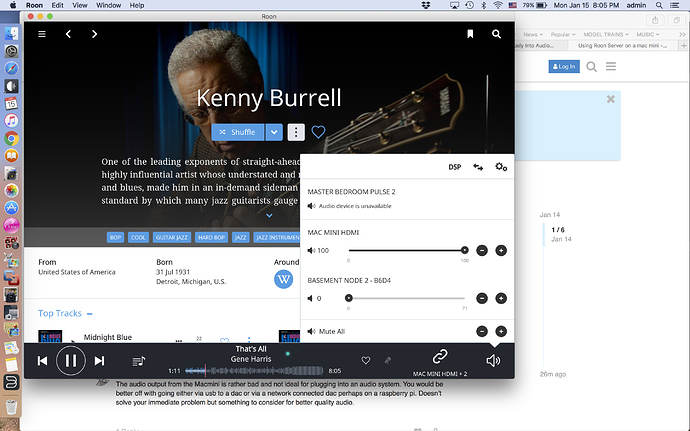
Task: Lower all zones volume with minus
Action: click(x=482, y=332)
